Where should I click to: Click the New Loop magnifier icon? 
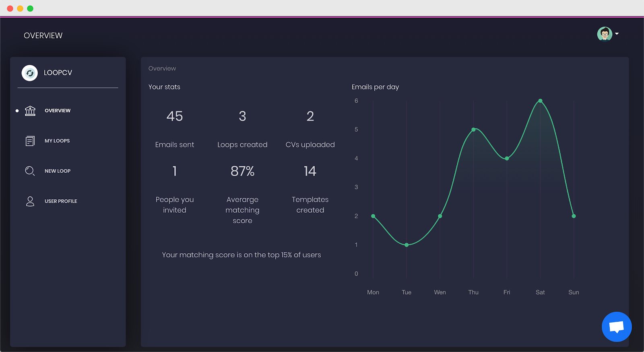click(x=30, y=171)
